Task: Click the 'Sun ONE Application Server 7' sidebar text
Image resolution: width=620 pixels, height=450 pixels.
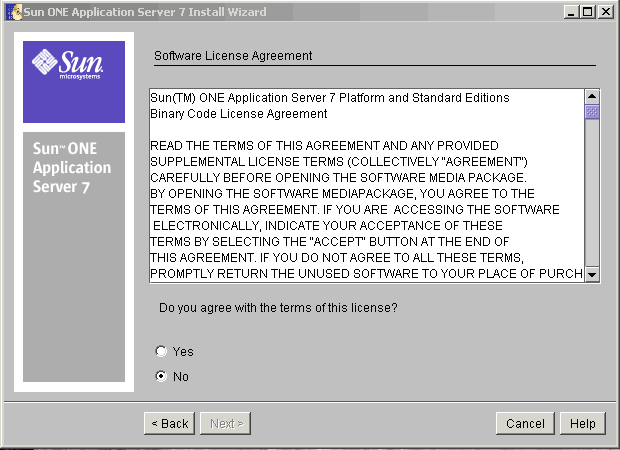Action: [x=72, y=168]
